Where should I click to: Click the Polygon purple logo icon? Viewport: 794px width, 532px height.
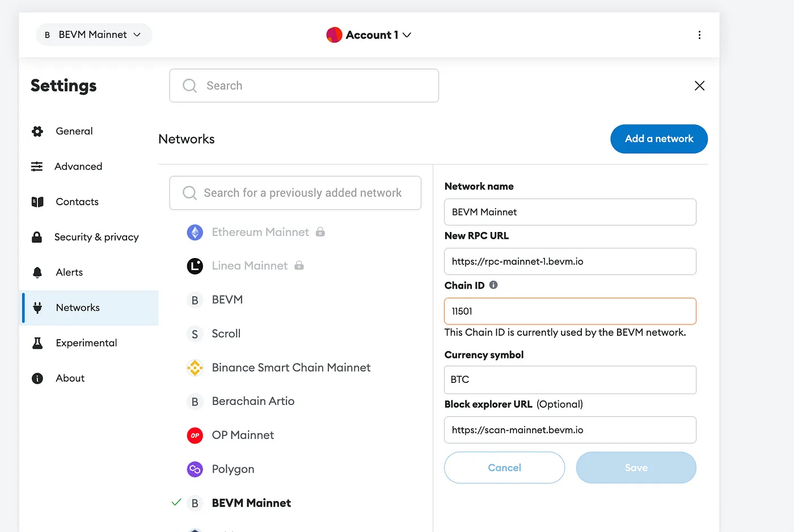pos(195,470)
